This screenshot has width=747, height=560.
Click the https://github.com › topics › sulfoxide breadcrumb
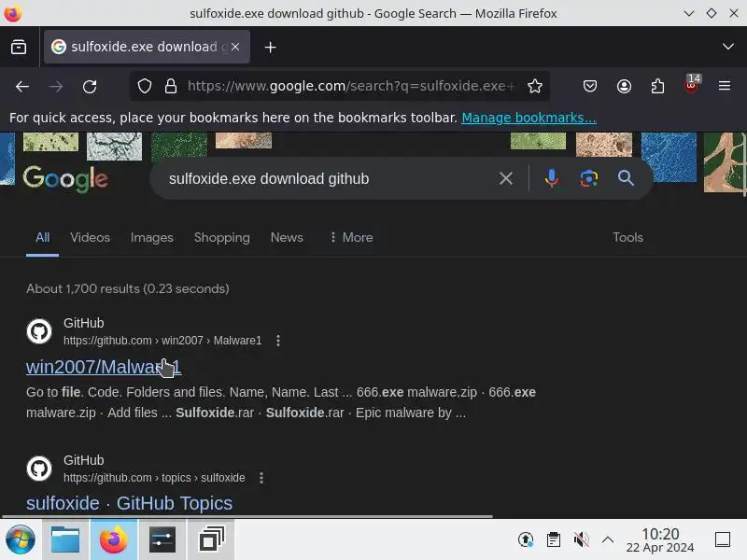(154, 478)
